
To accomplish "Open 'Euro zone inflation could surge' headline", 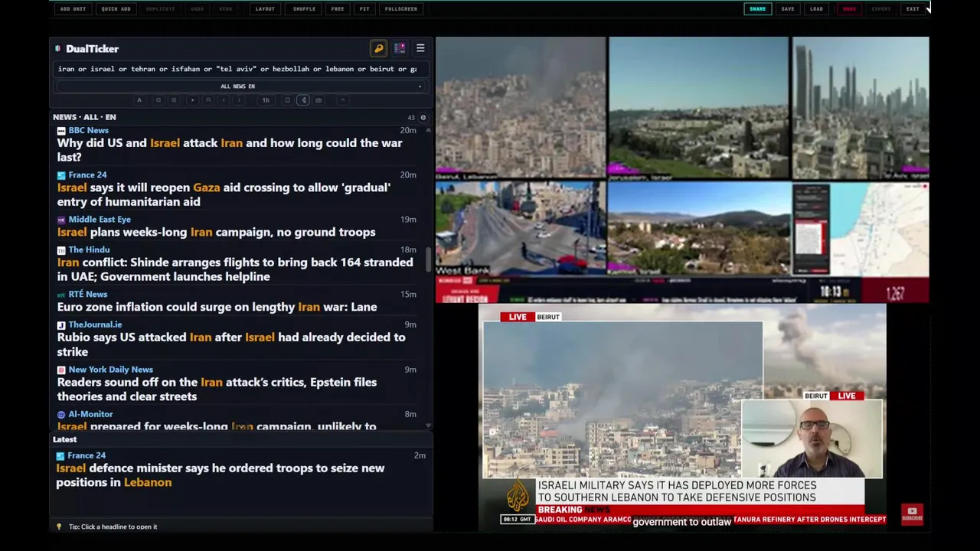I will (217, 307).
